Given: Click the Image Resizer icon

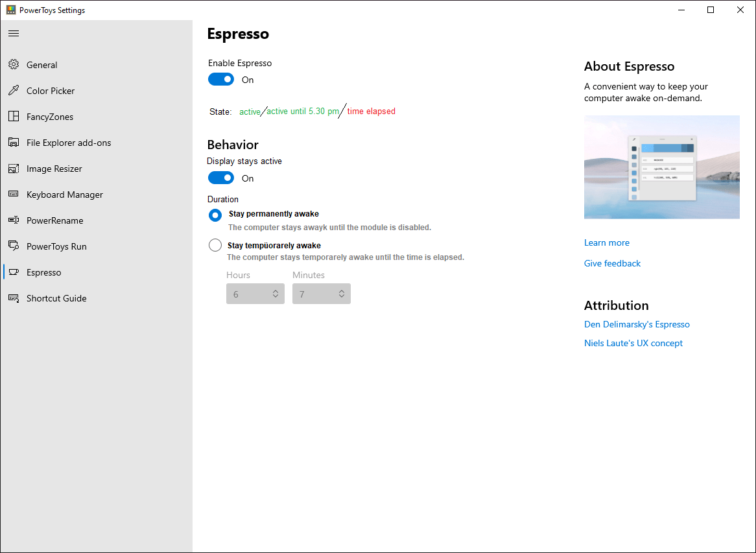Looking at the screenshot, I should pyautogui.click(x=14, y=169).
